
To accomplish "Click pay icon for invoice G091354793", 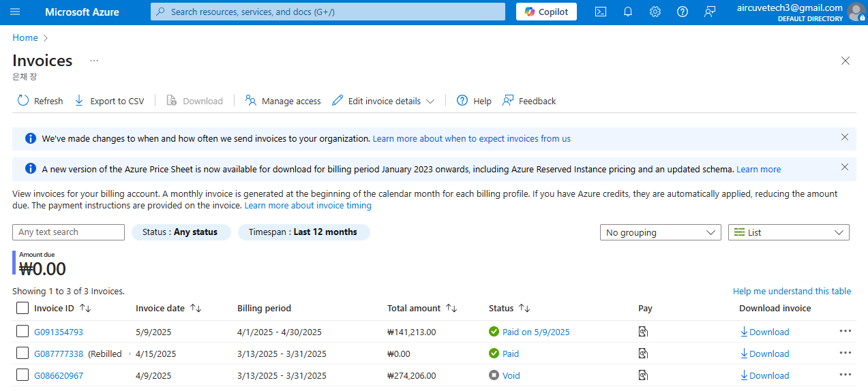I will 643,332.
